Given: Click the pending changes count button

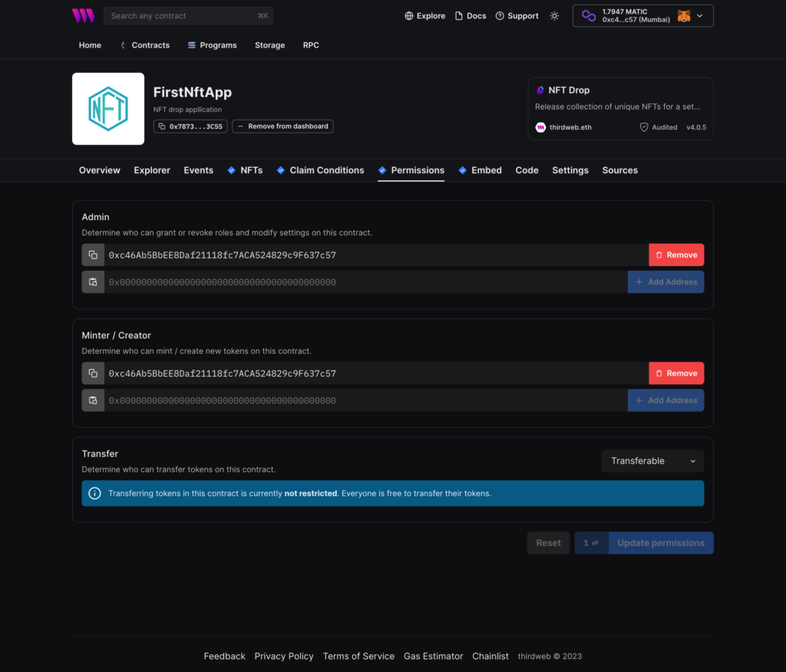Looking at the screenshot, I should 592,542.
